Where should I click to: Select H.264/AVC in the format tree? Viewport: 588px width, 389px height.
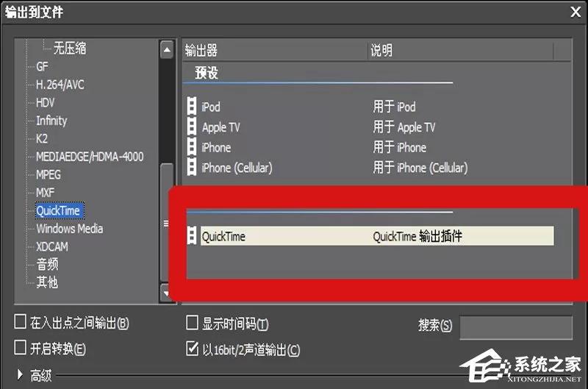(60, 85)
